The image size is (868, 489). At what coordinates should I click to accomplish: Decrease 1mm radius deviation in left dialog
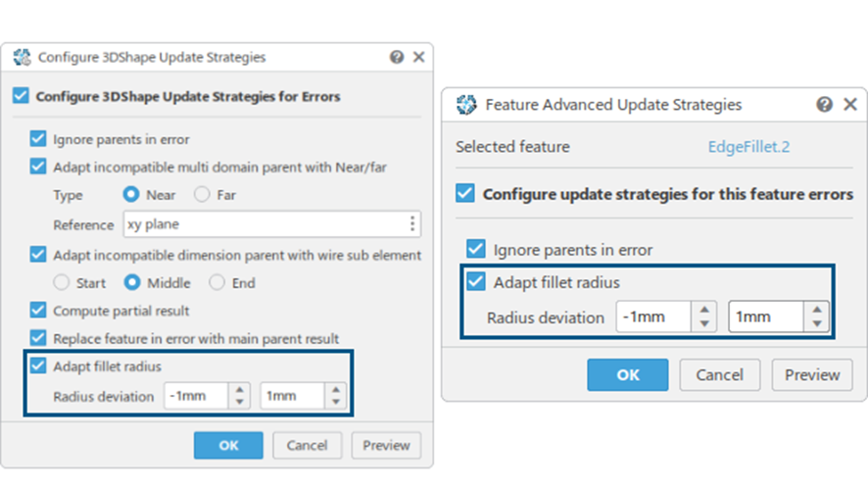point(336,402)
